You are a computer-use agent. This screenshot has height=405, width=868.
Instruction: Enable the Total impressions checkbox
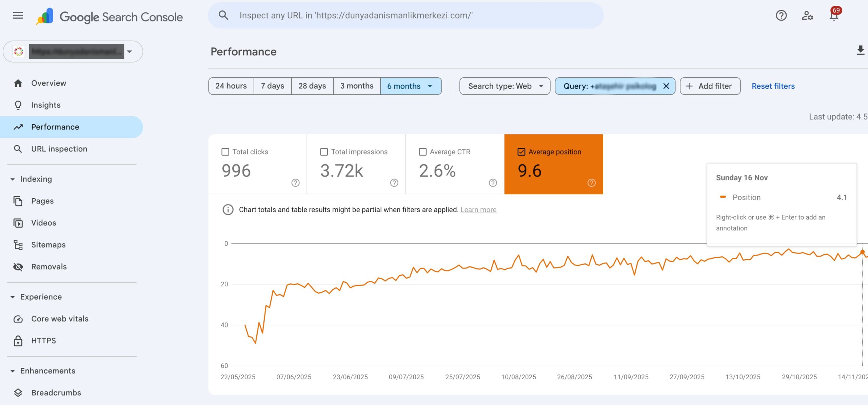pyautogui.click(x=324, y=152)
